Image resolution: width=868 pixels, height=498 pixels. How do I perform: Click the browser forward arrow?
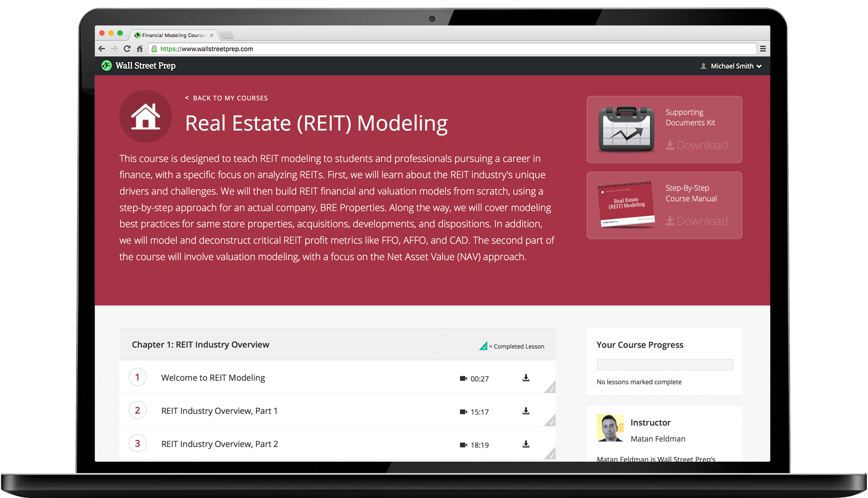pos(114,49)
